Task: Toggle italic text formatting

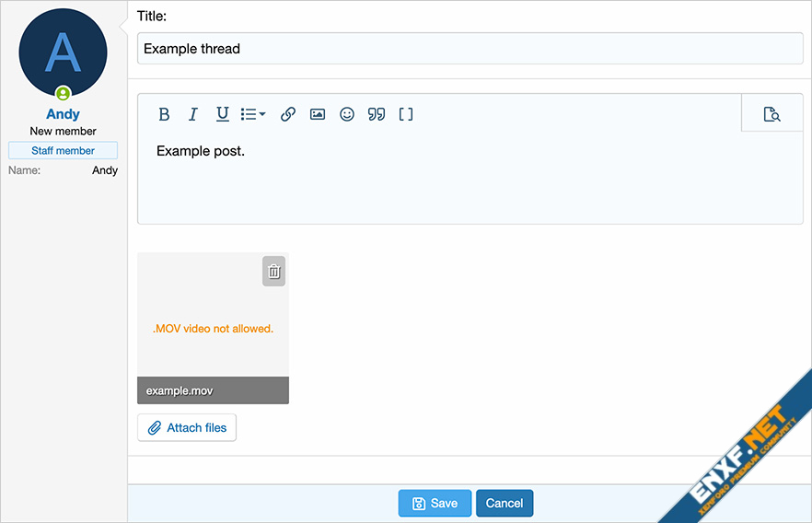Action: click(x=193, y=114)
